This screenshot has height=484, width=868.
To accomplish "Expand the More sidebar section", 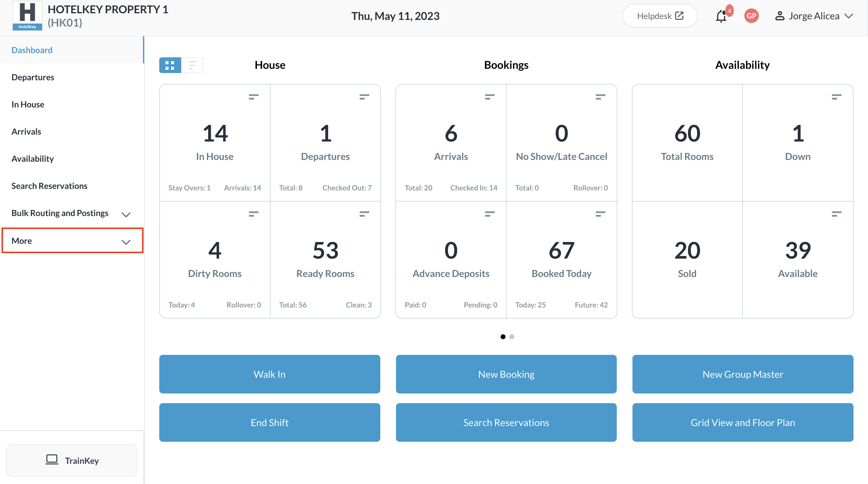I will click(72, 241).
